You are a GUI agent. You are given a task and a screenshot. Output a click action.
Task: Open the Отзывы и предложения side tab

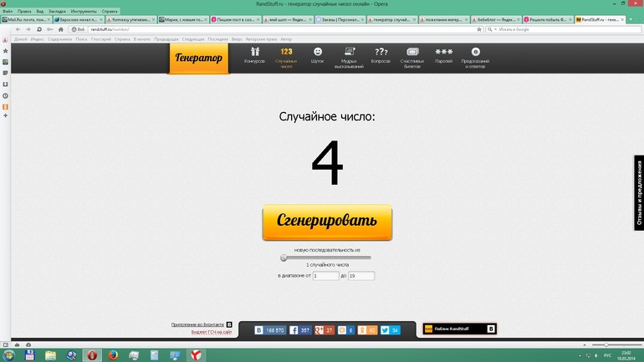point(639,192)
